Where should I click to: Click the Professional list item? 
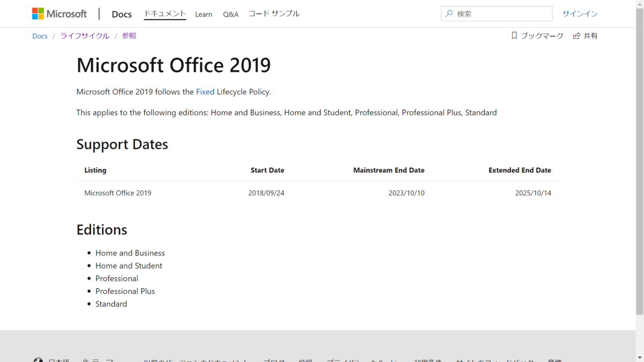[117, 279]
